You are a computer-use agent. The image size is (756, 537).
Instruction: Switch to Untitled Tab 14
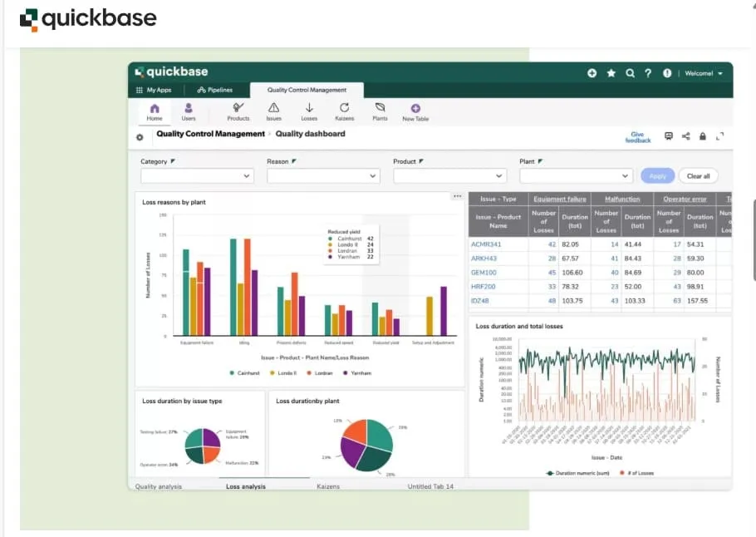coord(430,485)
